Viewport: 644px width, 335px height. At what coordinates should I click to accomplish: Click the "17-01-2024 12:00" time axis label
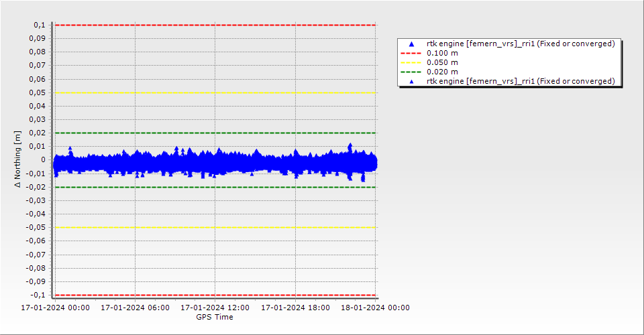pyautogui.click(x=215, y=308)
